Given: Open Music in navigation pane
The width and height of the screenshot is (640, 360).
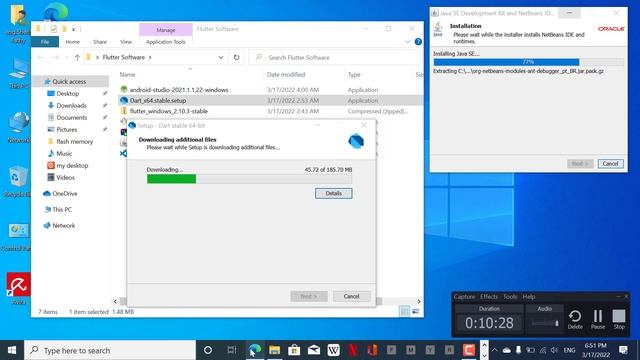Looking at the screenshot, I should coord(64,153).
